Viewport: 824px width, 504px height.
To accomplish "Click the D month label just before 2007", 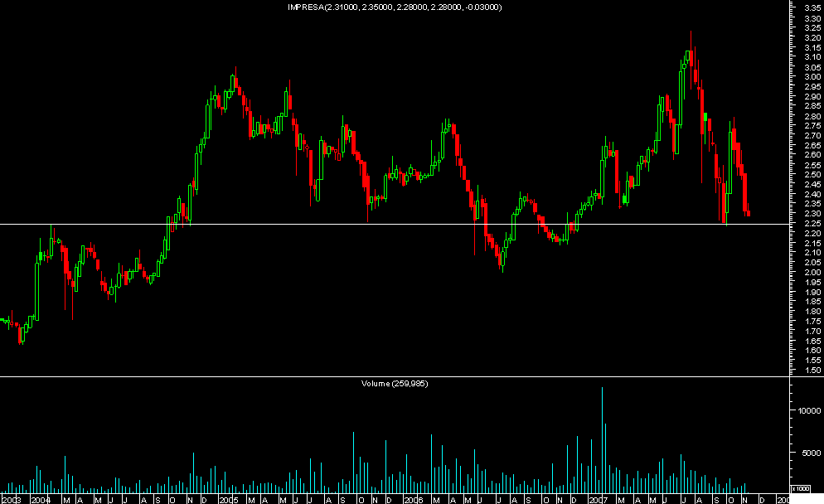I will 574,500.
